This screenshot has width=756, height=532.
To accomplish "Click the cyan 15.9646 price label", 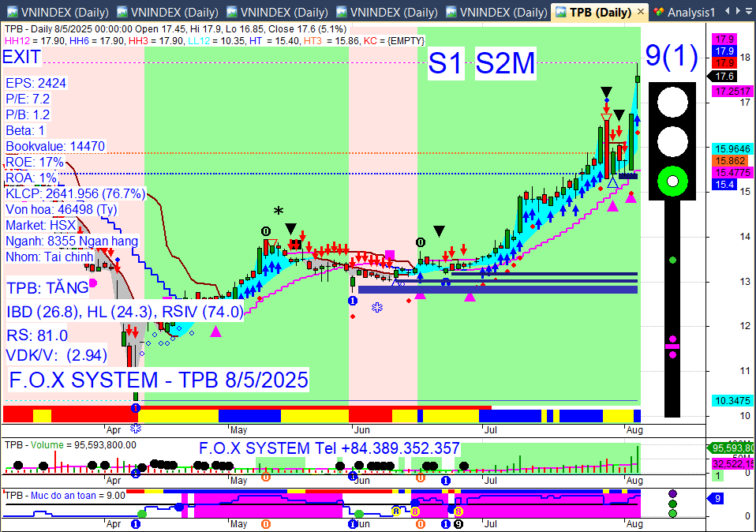I will click(x=733, y=149).
